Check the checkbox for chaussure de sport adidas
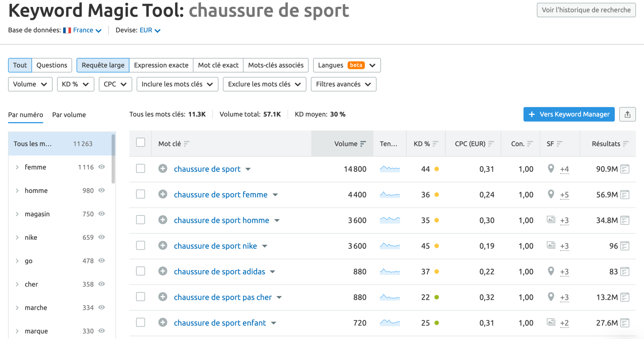The width and height of the screenshot is (644, 339). point(140,271)
